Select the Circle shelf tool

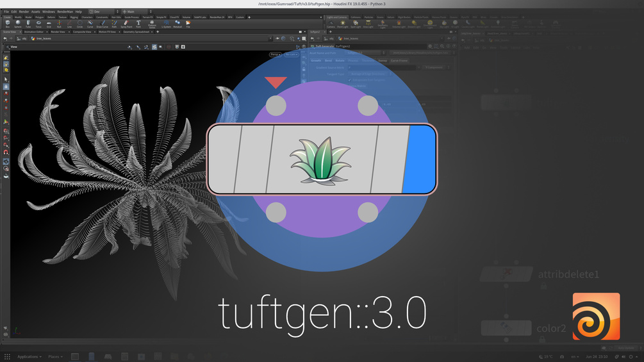79,24
